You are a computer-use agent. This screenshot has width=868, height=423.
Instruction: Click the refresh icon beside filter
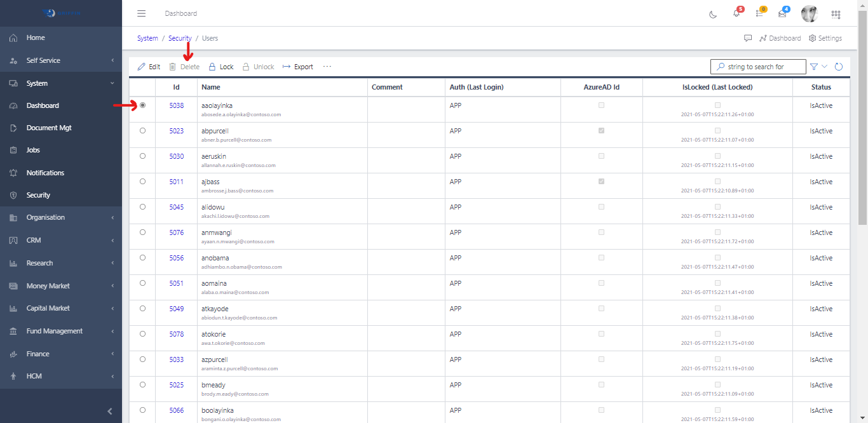click(839, 67)
